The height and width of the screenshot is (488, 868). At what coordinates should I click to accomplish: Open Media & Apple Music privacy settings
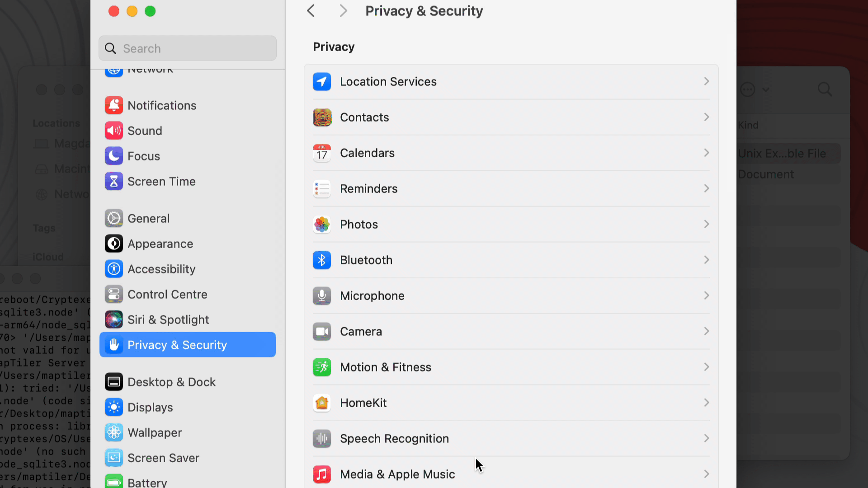(397, 474)
